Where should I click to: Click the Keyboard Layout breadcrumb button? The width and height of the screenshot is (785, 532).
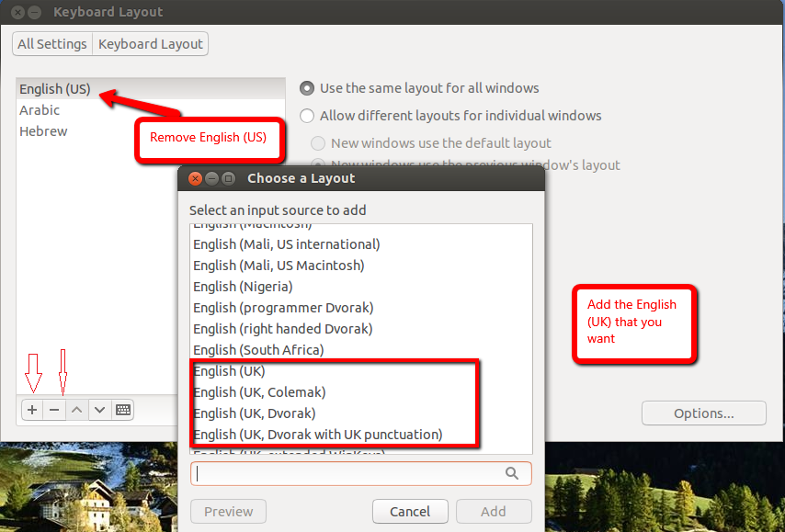coord(151,44)
